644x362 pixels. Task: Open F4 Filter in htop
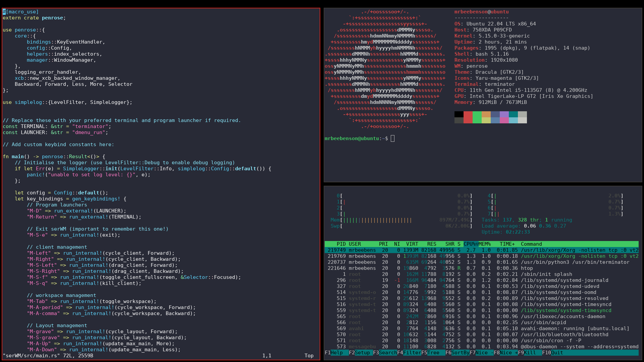pyautogui.click(x=412, y=353)
